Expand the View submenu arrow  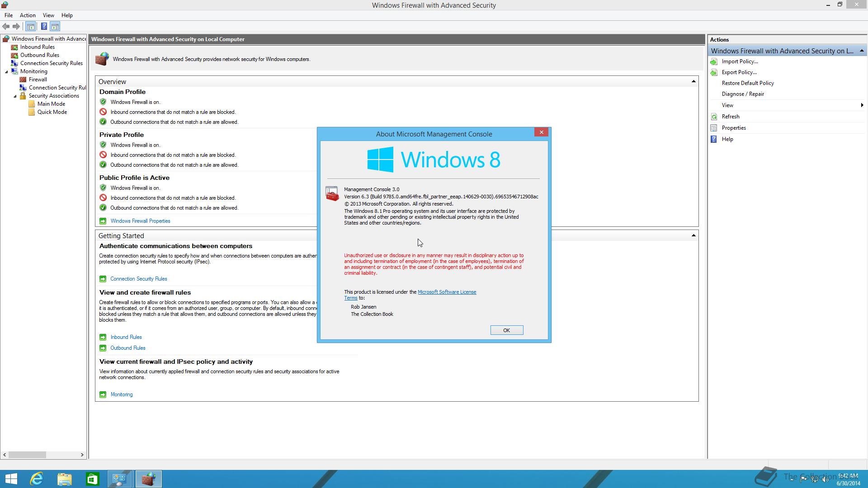tap(862, 105)
